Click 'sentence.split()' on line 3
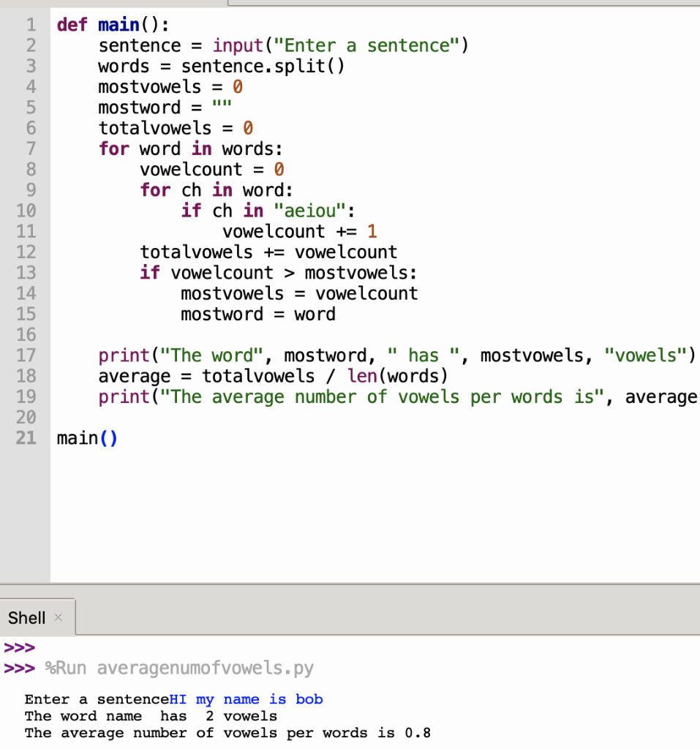The height and width of the screenshot is (749, 700). click(x=263, y=66)
